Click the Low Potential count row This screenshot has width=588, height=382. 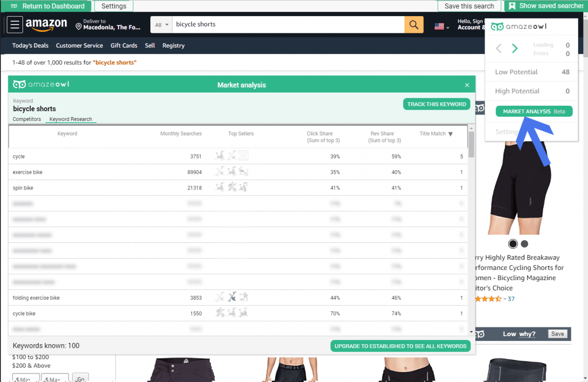[532, 72]
